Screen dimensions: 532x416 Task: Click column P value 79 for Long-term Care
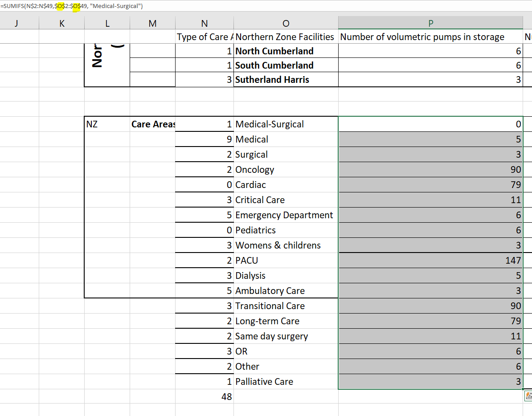430,321
